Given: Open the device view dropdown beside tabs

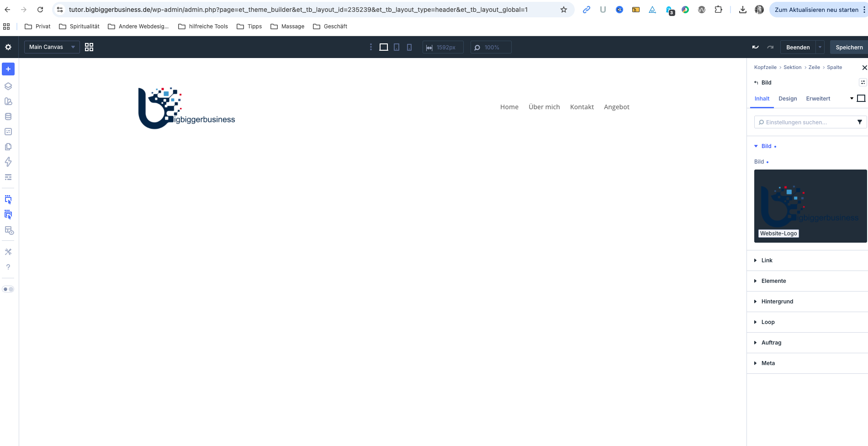Looking at the screenshot, I should [x=858, y=98].
